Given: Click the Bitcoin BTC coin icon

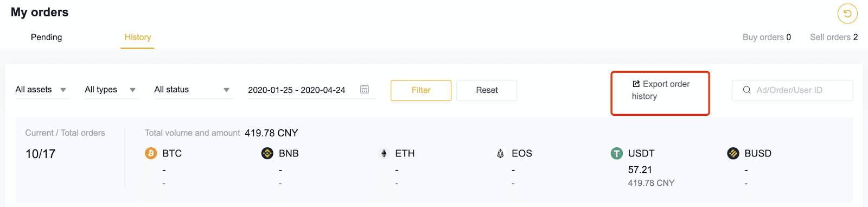Looking at the screenshot, I should (151, 153).
